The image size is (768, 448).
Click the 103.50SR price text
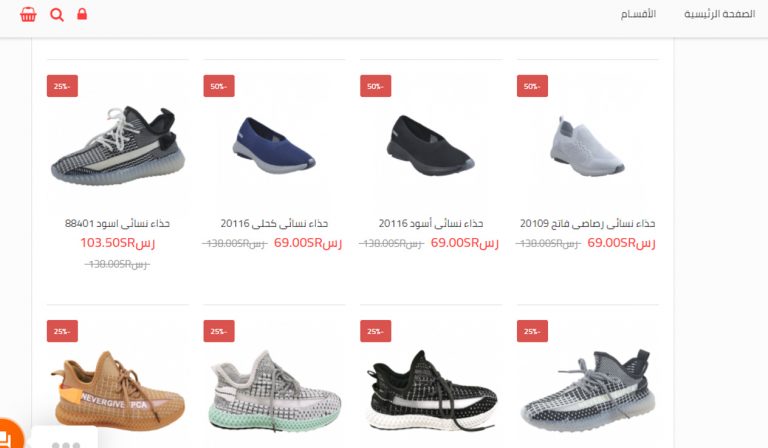coord(118,243)
